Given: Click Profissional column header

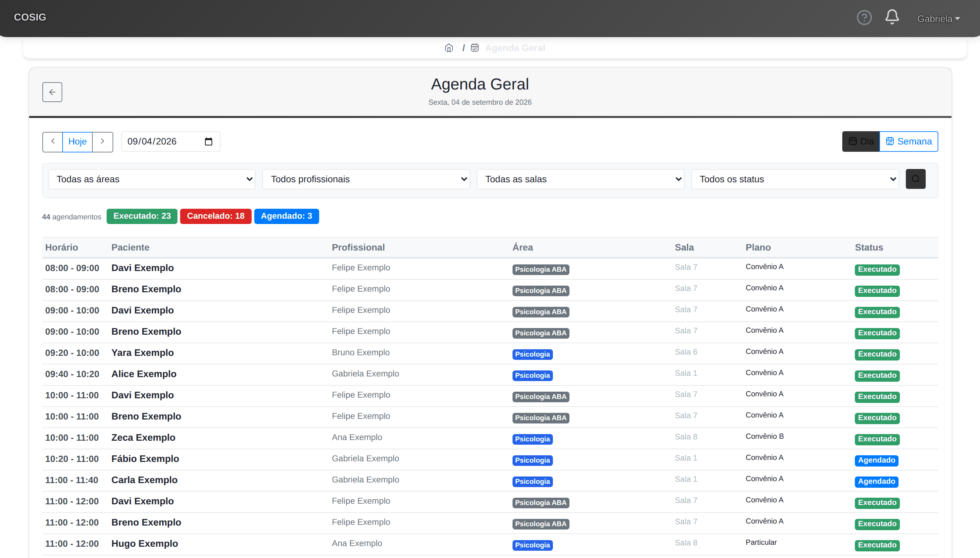Looking at the screenshot, I should (x=358, y=248).
